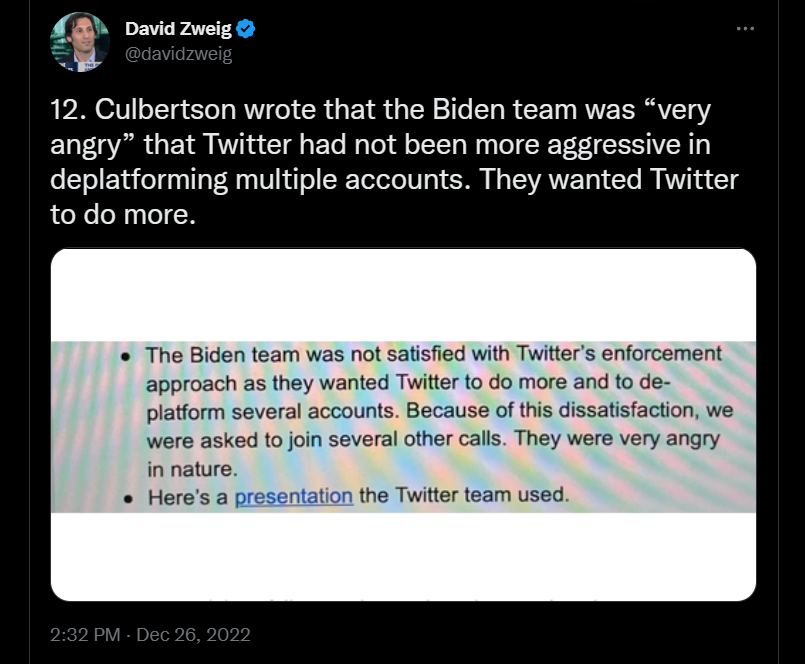The height and width of the screenshot is (664, 805).
Task: Click the tweet's last line "to do more."
Action: (121, 215)
